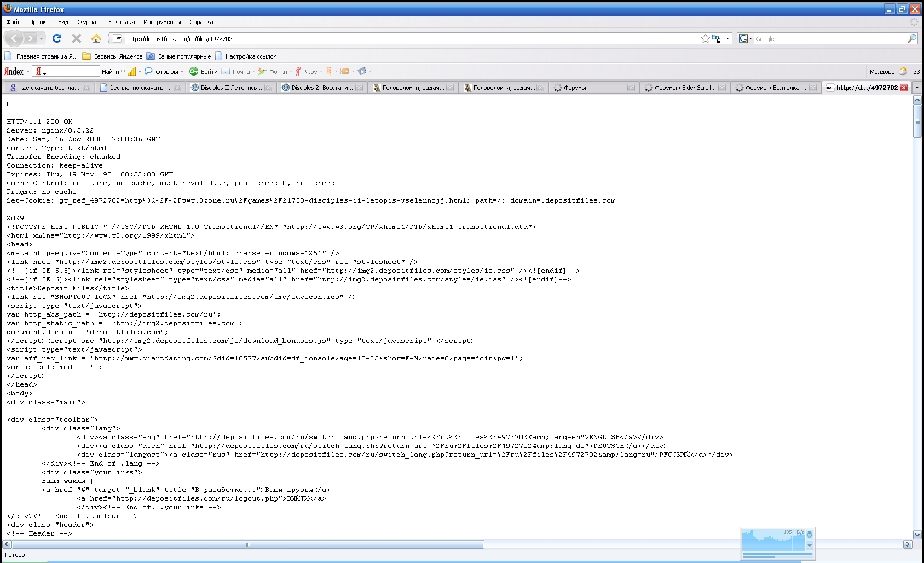Image resolution: width=924 pixels, height=563 pixels.
Task: Stop loading the page
Action: coord(77,38)
